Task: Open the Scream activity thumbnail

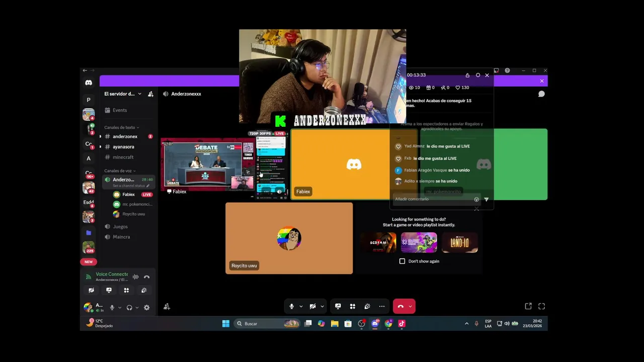Action: pyautogui.click(x=378, y=242)
